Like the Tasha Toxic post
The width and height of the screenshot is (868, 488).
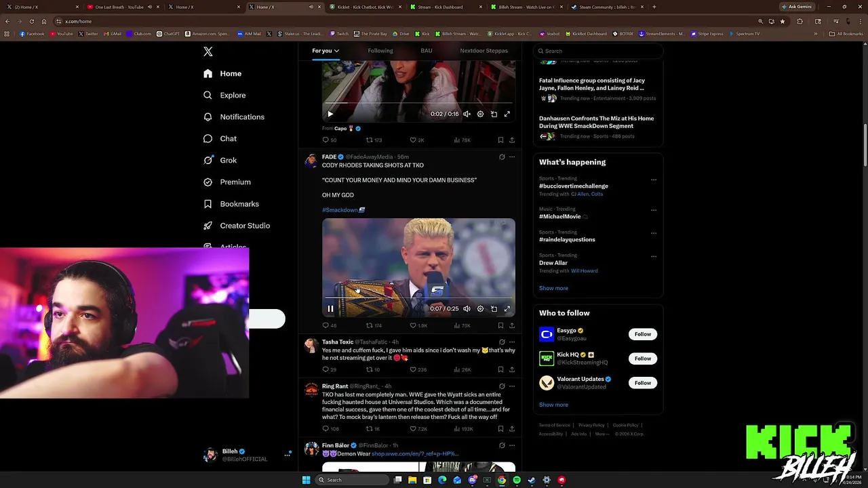418,369
